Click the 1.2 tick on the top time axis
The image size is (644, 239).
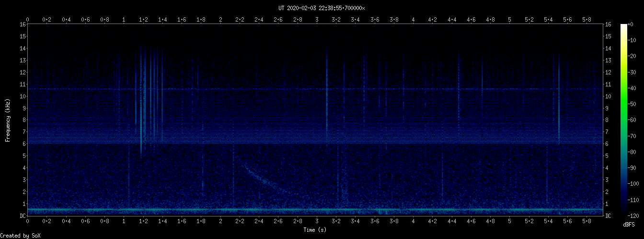[143, 19]
